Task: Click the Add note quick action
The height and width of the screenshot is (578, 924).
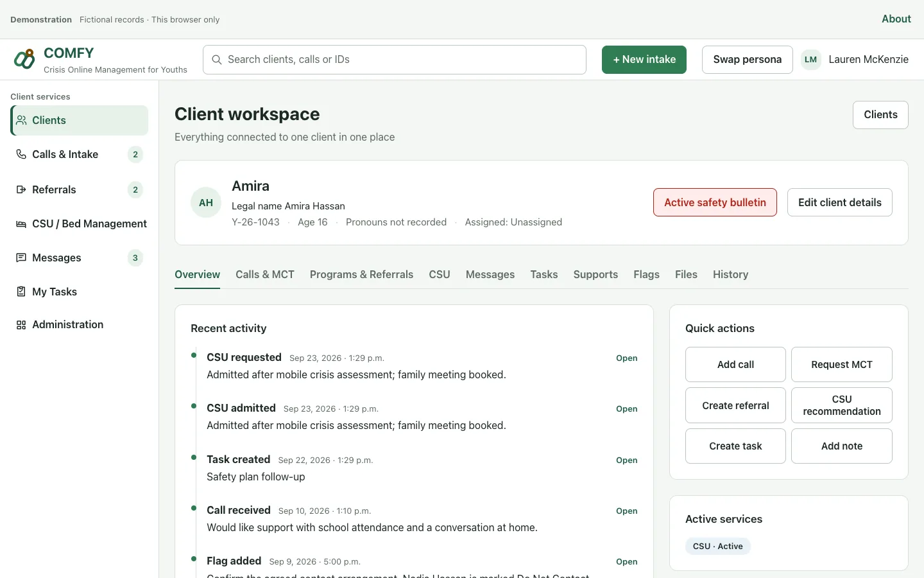Action: tap(842, 446)
